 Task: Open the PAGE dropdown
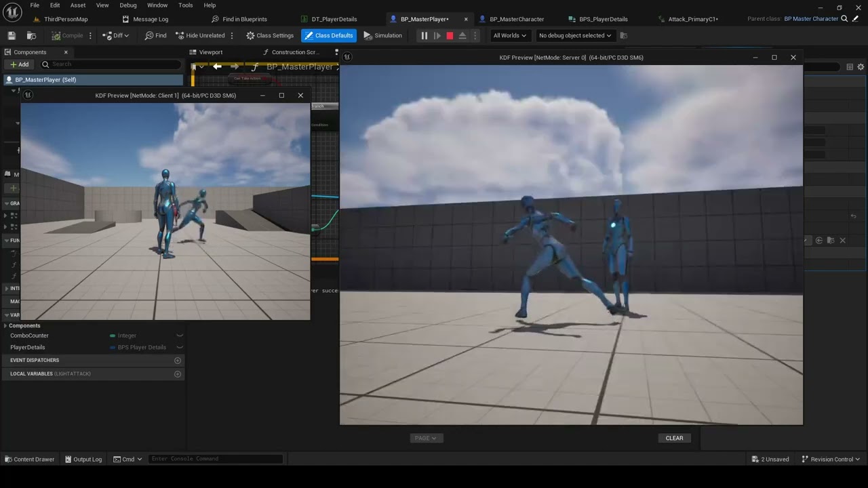point(426,438)
